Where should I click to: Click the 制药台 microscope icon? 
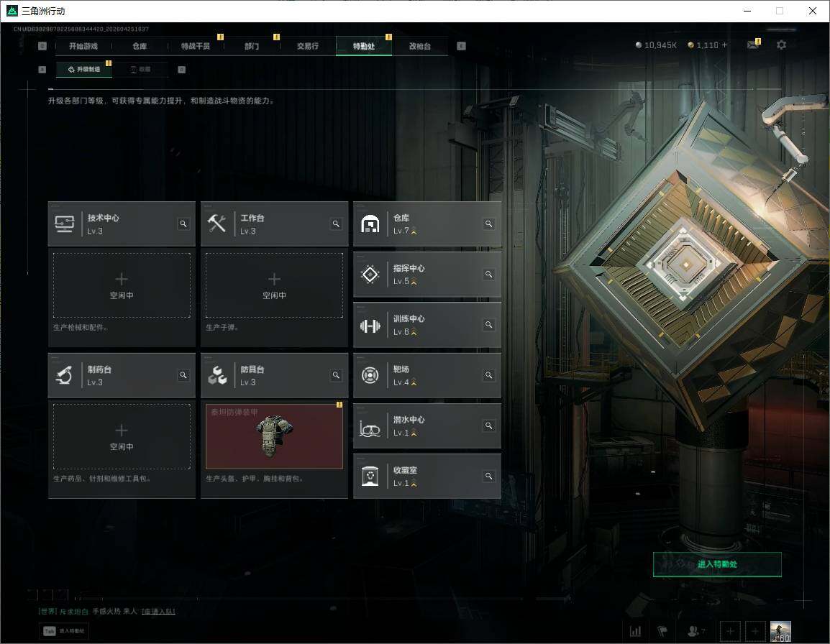[x=65, y=375]
